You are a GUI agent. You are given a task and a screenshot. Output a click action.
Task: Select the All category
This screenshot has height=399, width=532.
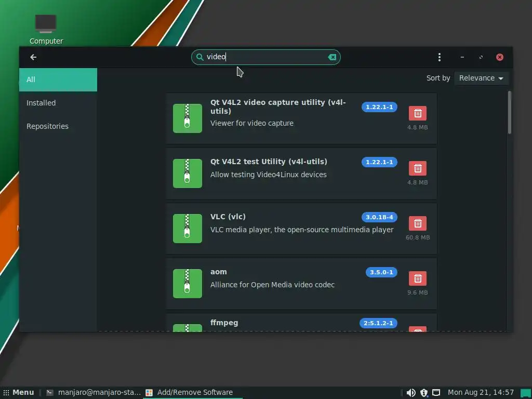(58, 79)
